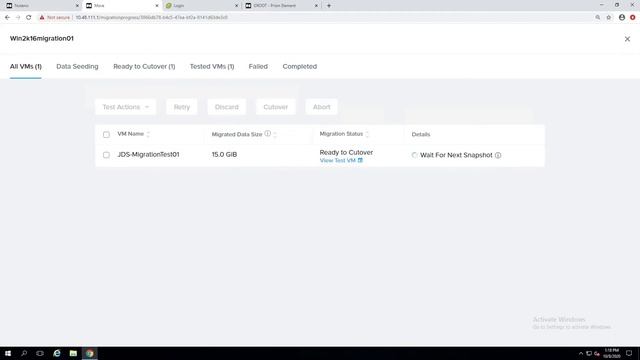The height and width of the screenshot is (360, 640).
Task: Expand the Test Actions dropdown
Action: [125, 107]
